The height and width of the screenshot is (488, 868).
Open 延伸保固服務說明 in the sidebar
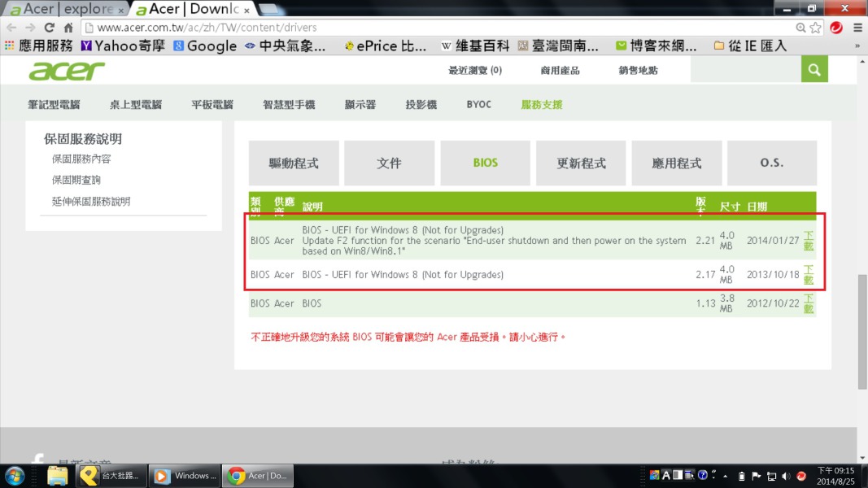pyautogui.click(x=91, y=202)
